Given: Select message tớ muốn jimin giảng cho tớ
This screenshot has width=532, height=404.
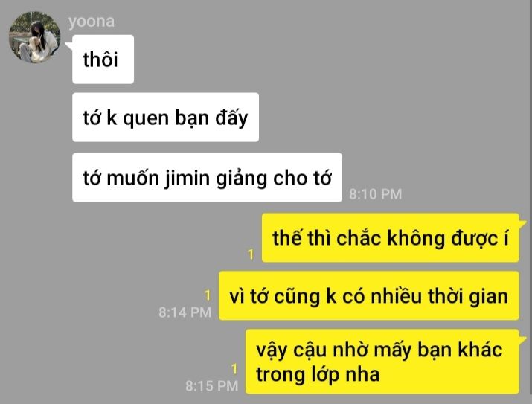Looking at the screenshot, I should tap(207, 178).
